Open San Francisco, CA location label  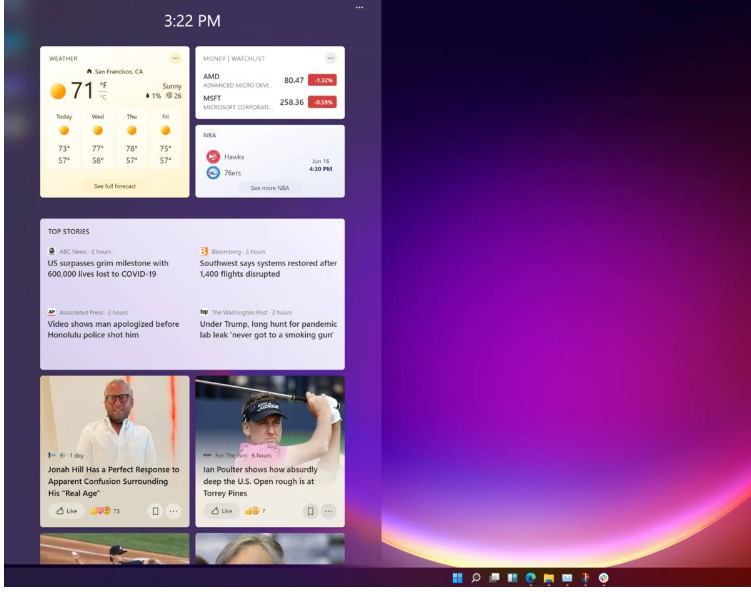tap(115, 71)
